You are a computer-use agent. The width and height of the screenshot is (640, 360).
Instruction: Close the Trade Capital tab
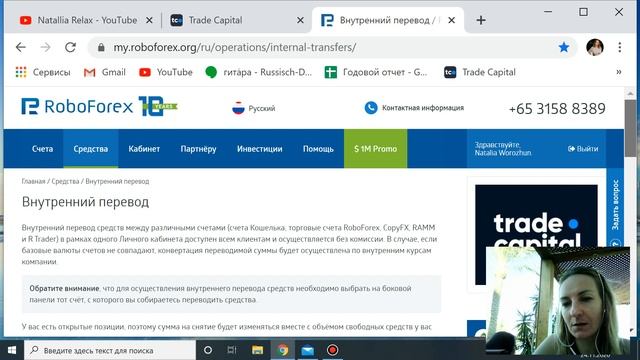coord(300,20)
